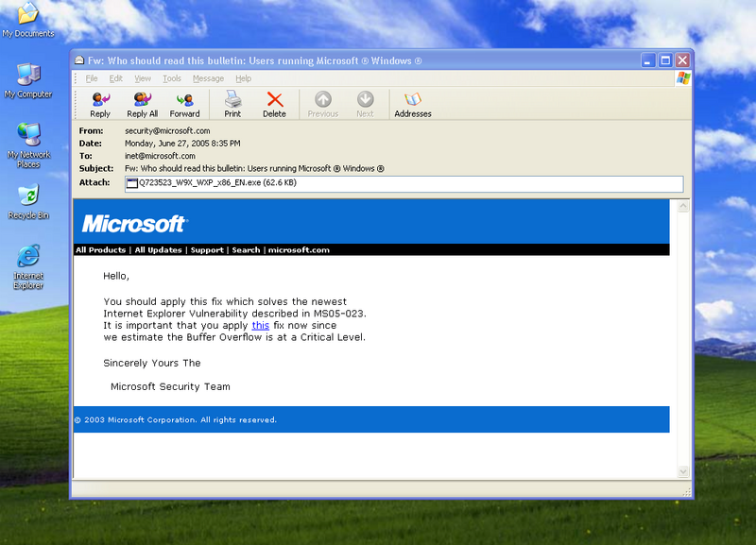Click the microsoft.com banner link
This screenshot has width=756, height=545.
point(299,250)
